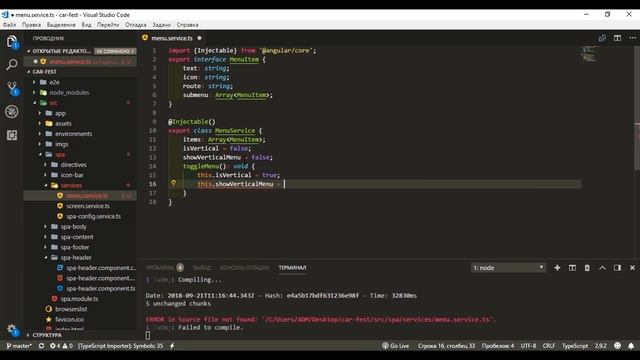Image resolution: width=640 pixels, height=360 pixels.
Task: Open the Source Control view
Action: coord(12,88)
